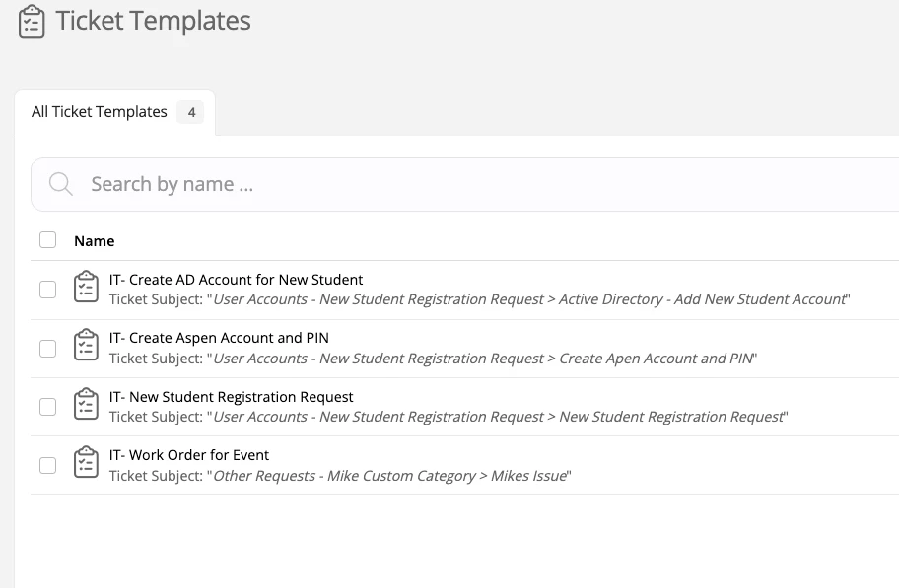Image resolution: width=899 pixels, height=588 pixels.
Task: Toggle the select-all checkbox beside Name
Action: pos(47,239)
